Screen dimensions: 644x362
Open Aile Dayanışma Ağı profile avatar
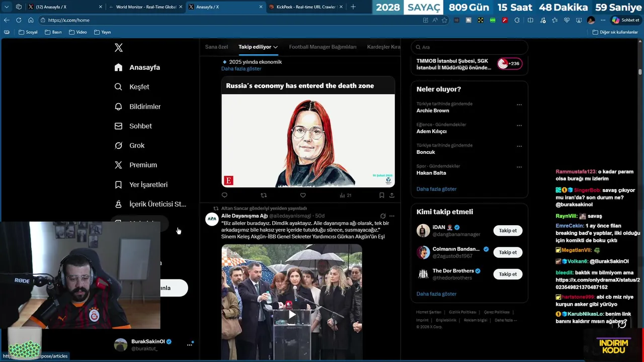(212, 219)
